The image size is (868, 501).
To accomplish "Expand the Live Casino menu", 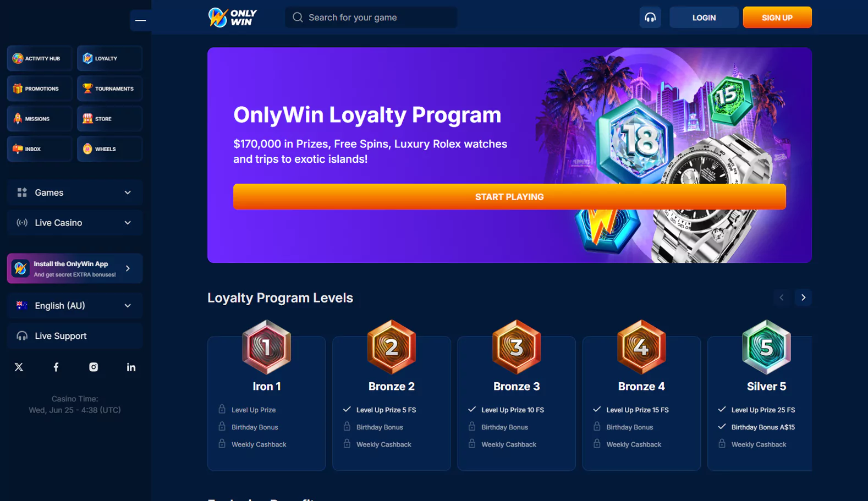I will (x=75, y=223).
